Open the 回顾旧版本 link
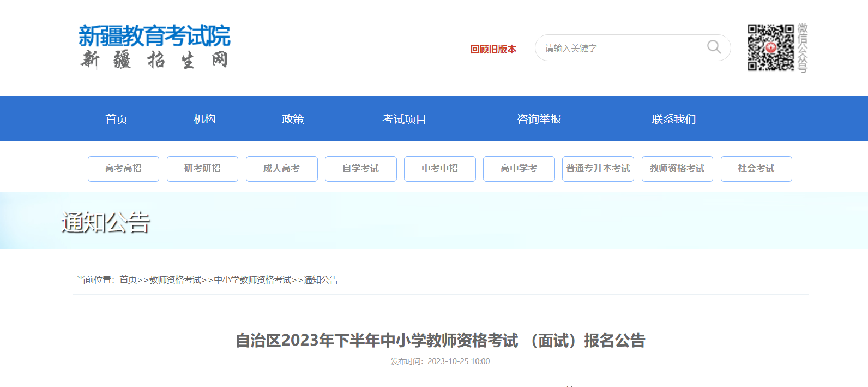 click(493, 49)
